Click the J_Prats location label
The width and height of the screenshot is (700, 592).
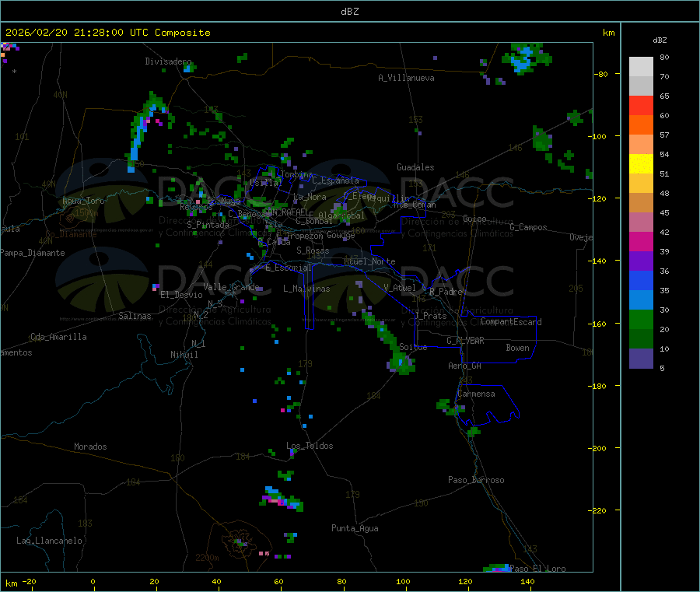click(x=431, y=316)
